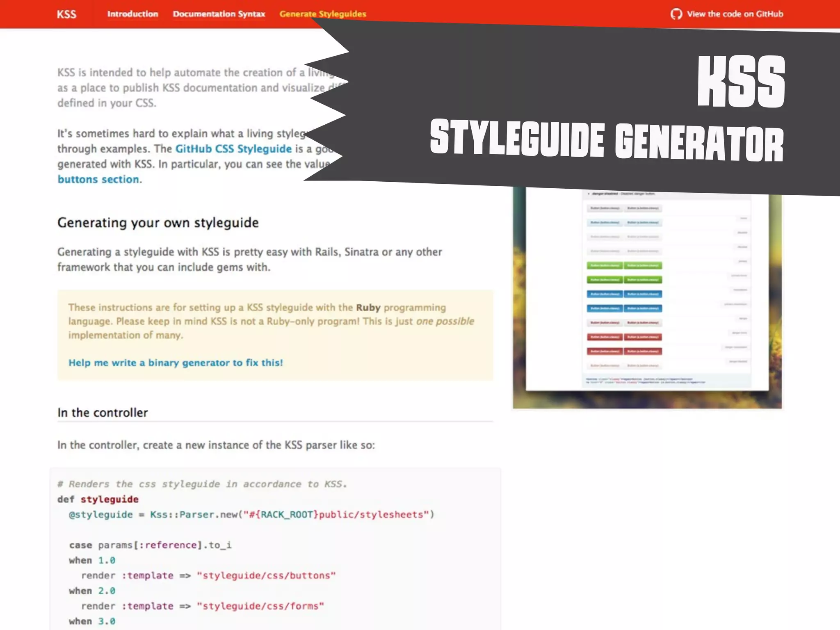Click the def styleguide code line

[x=98, y=499]
